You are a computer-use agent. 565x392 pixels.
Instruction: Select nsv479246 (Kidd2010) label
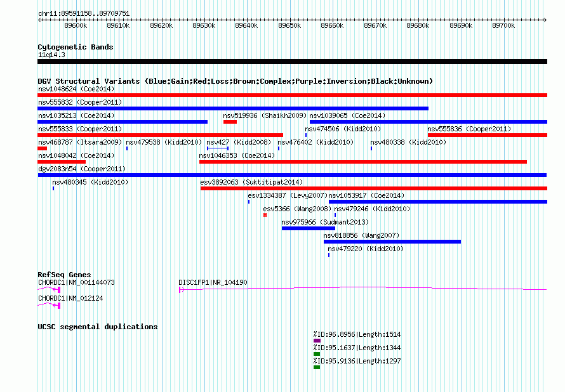pos(372,209)
